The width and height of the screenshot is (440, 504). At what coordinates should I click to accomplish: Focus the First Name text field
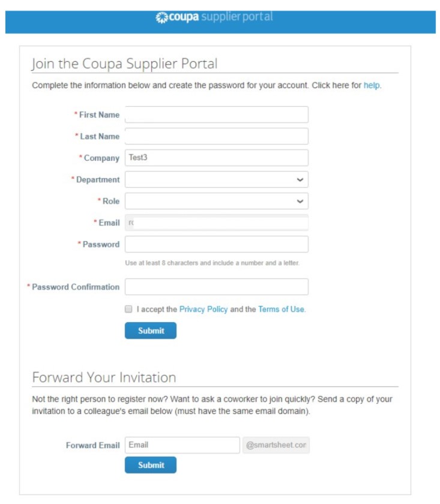(216, 115)
